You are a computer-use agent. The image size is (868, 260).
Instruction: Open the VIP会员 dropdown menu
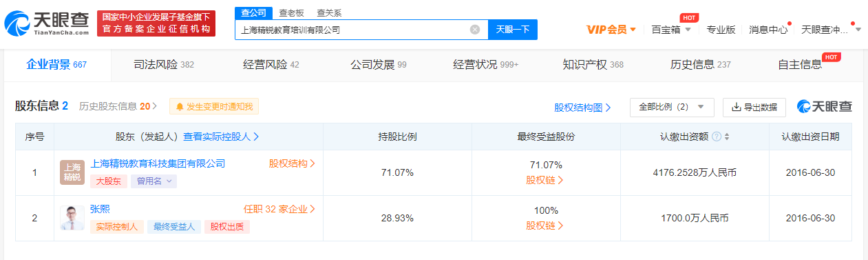[x=611, y=30]
